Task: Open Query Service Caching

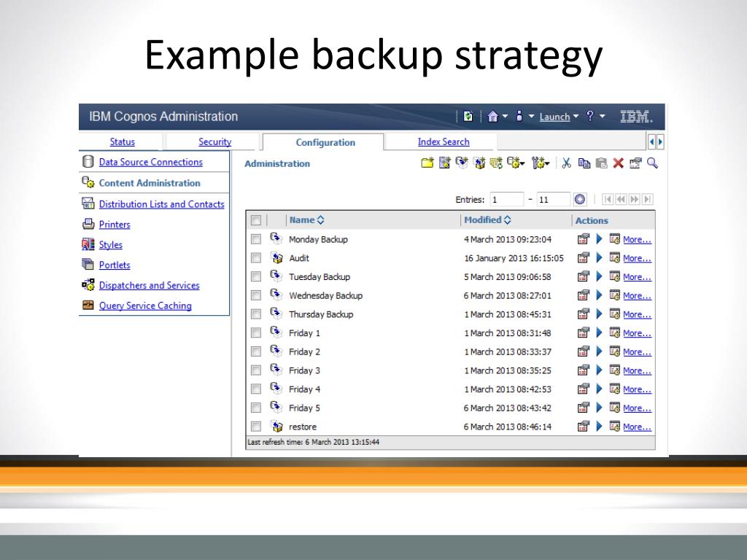Action: [145, 306]
